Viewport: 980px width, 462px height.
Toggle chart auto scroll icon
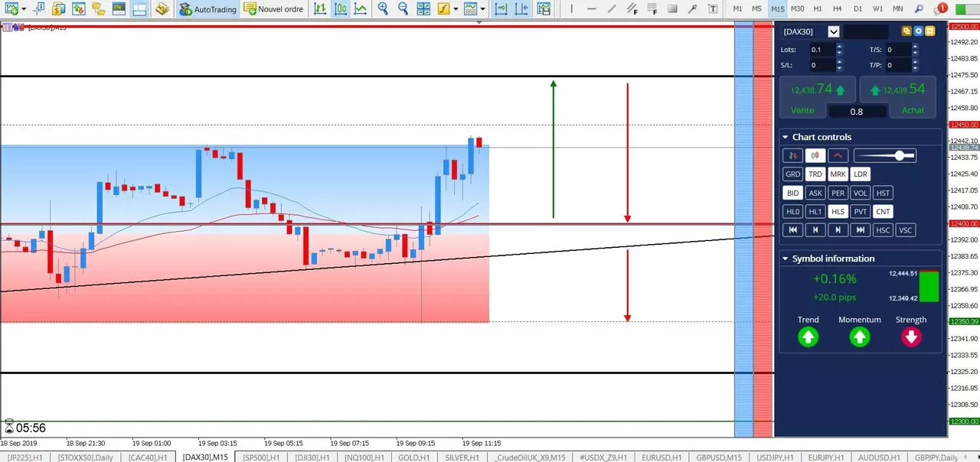pos(500,9)
